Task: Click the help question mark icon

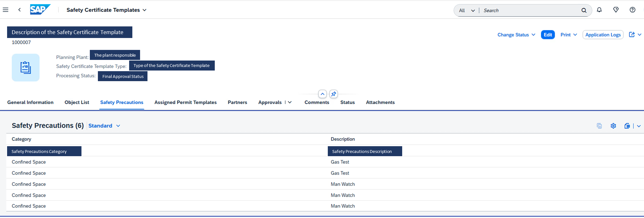Action: (632, 10)
